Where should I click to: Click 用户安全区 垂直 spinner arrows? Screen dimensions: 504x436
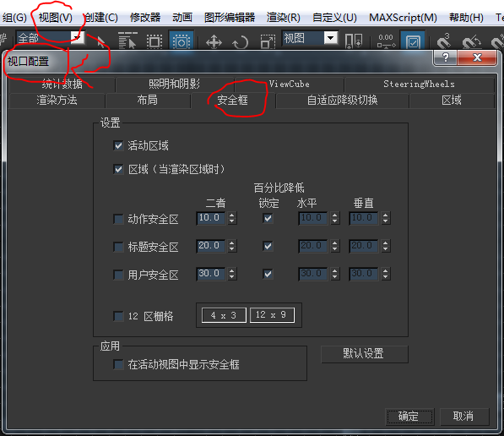click(x=386, y=274)
